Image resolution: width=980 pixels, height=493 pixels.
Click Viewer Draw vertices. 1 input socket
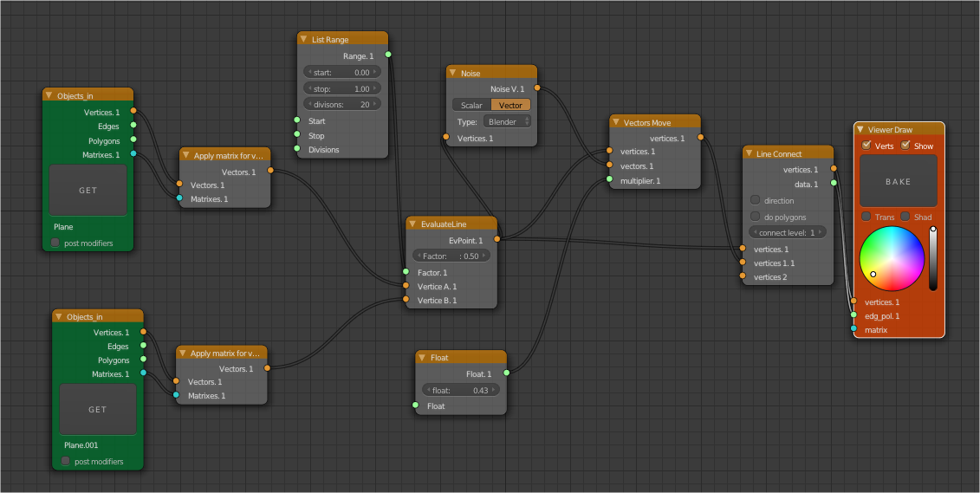point(853,302)
